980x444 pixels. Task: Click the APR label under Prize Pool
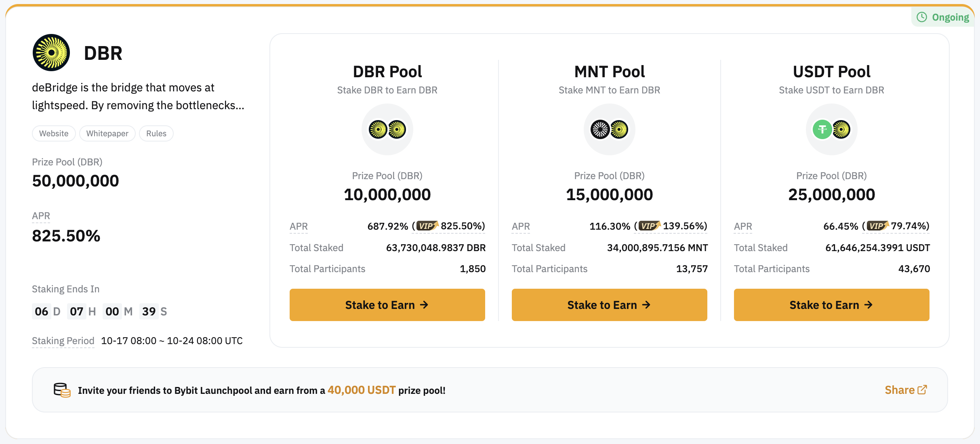tap(41, 216)
